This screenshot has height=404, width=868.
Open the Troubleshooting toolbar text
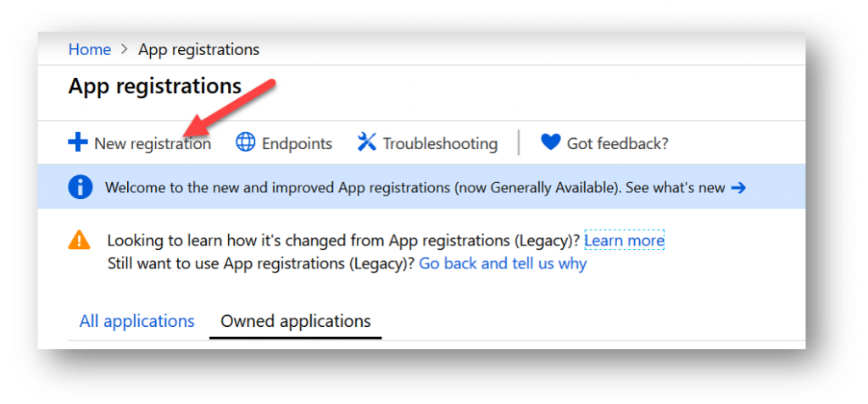click(441, 144)
